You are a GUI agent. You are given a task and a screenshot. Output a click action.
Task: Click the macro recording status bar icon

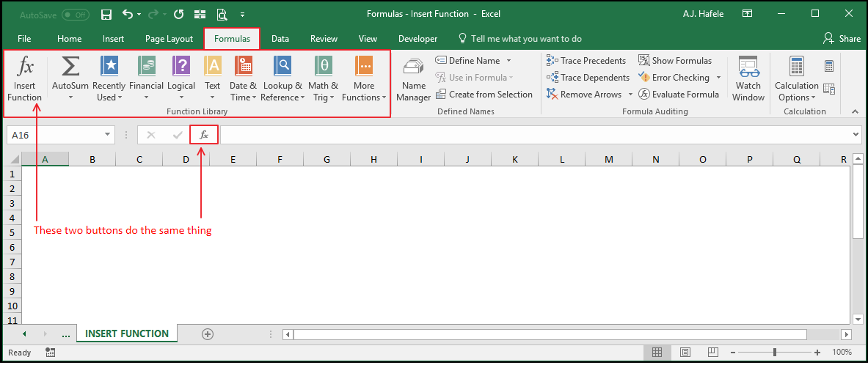click(51, 353)
